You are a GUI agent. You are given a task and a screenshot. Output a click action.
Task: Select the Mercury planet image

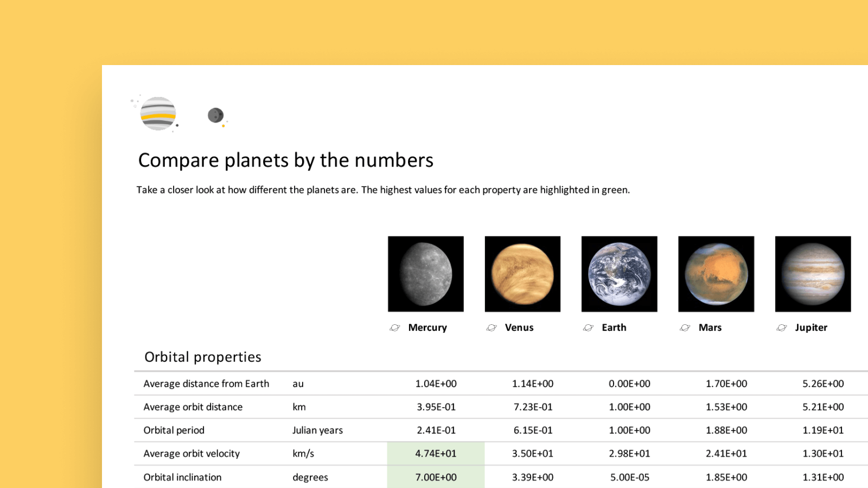click(426, 274)
